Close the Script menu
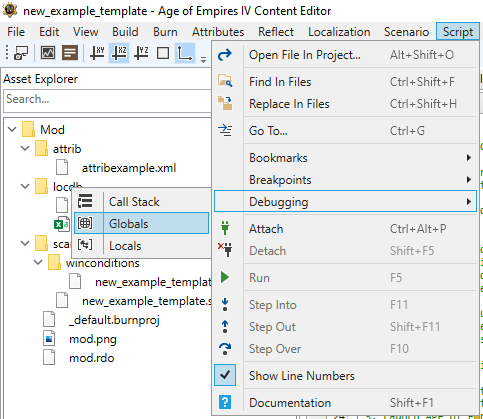This screenshot has width=483, height=419. [x=458, y=32]
